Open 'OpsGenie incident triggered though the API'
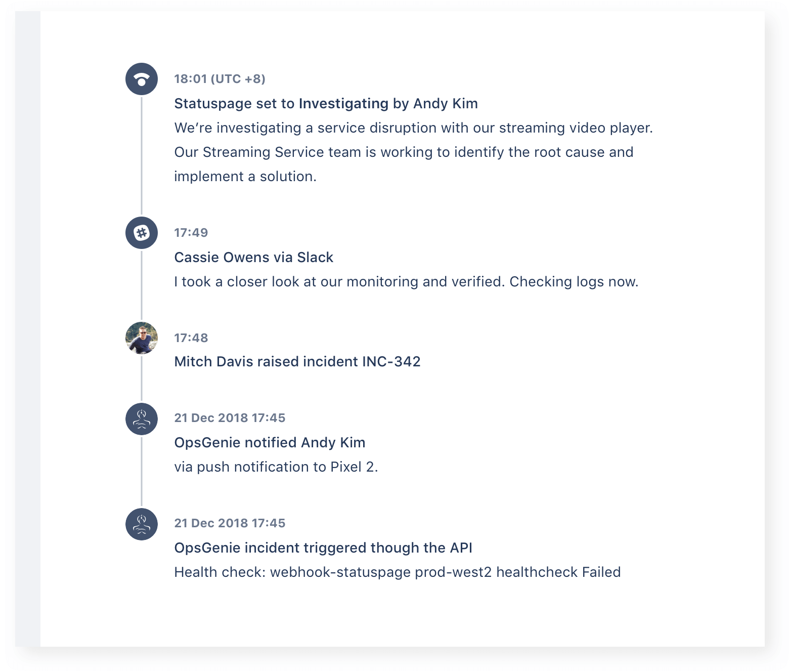Viewport: 789px width, 672px height. click(x=323, y=548)
